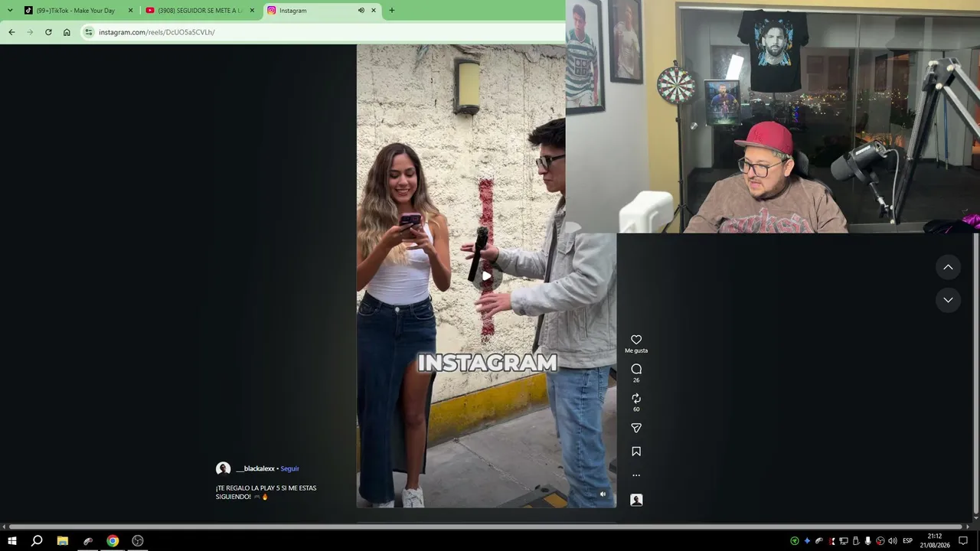This screenshot has width=980, height=551.
Task: Open the Windows Start menu
Action: [x=12, y=541]
